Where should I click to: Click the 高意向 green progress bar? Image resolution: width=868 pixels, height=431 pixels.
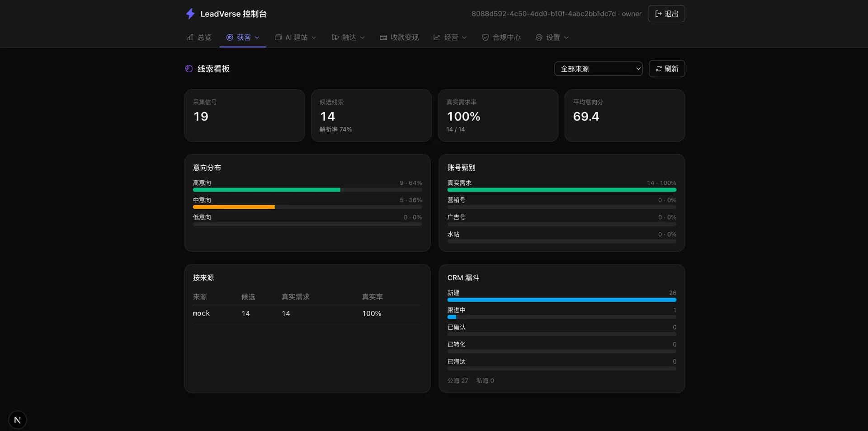(x=267, y=190)
